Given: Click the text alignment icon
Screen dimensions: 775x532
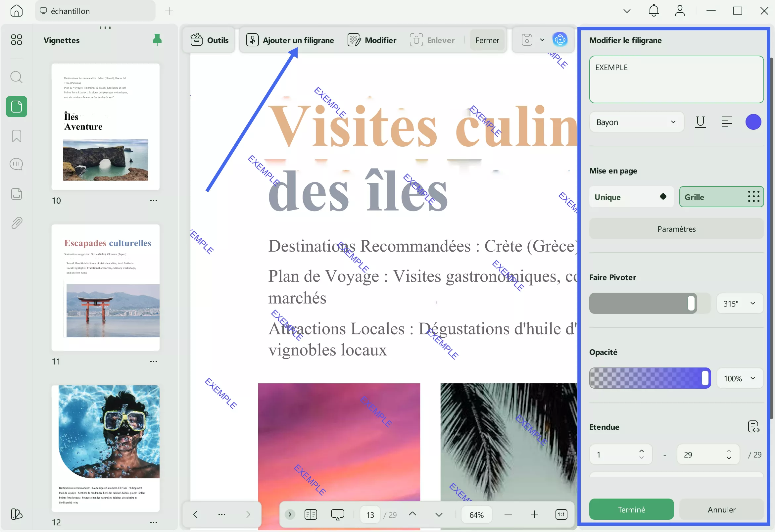Looking at the screenshot, I should (x=727, y=122).
